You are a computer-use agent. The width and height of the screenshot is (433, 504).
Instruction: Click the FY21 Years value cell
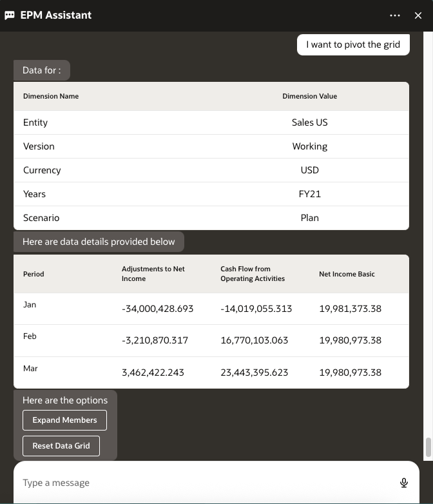coord(309,194)
